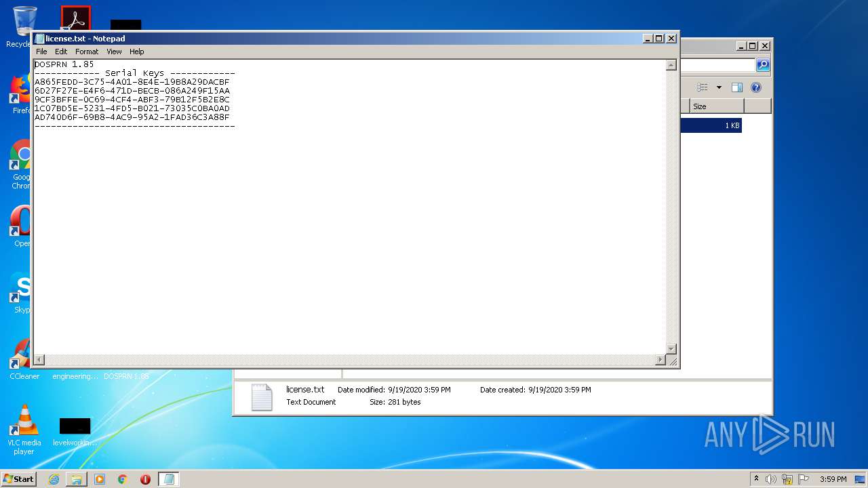Open the Adobe Acrobat desktop icon

click(x=75, y=18)
